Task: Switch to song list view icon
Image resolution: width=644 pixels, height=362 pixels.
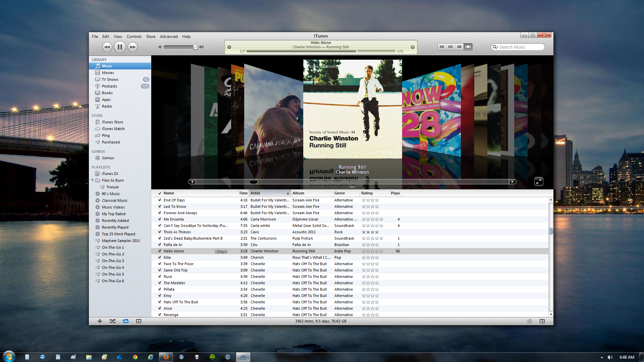Action: [442, 47]
